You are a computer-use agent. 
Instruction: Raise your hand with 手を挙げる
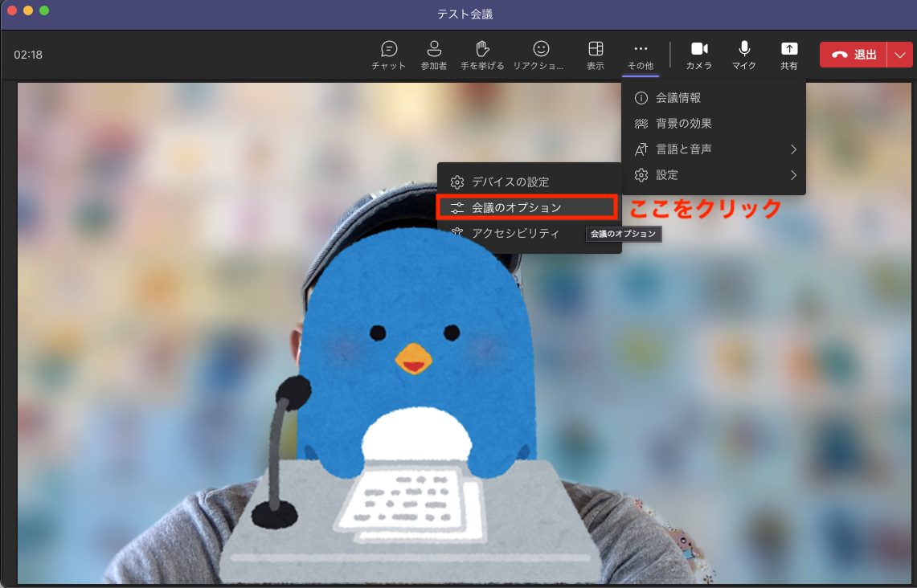pos(482,55)
